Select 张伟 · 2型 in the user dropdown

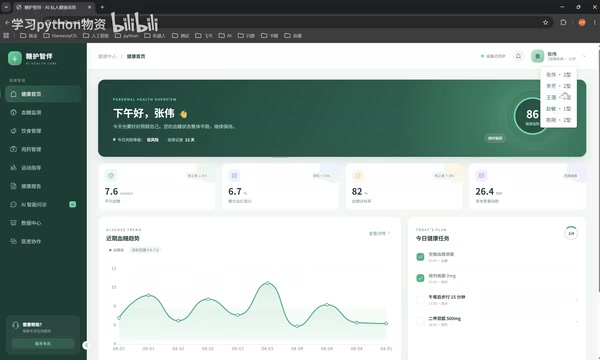pyautogui.click(x=558, y=75)
